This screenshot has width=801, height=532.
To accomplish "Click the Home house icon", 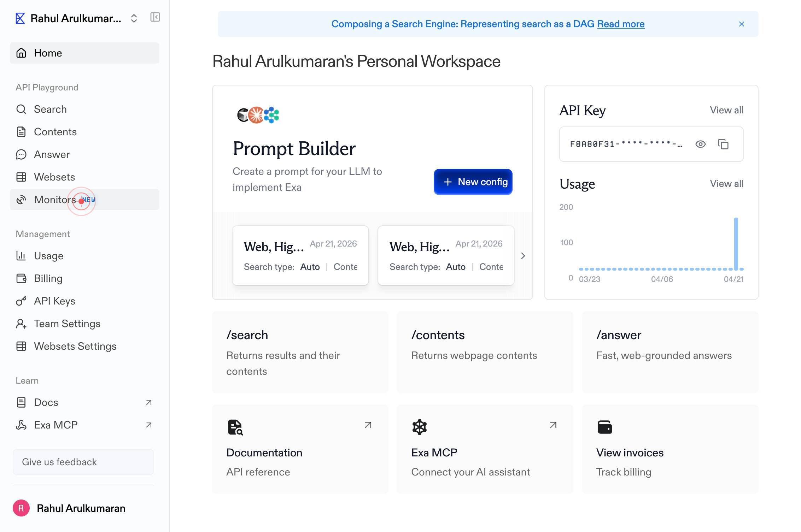I will click(21, 53).
